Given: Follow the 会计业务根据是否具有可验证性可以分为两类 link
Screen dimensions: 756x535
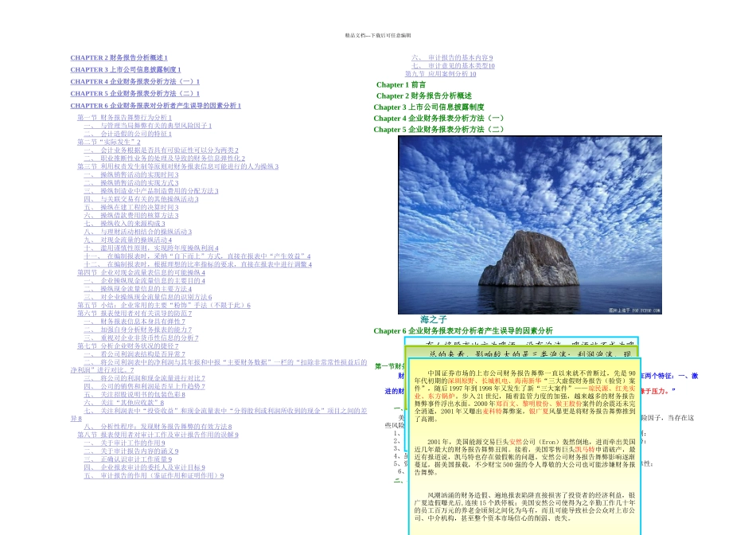Looking at the screenshot, I should [x=161, y=150].
